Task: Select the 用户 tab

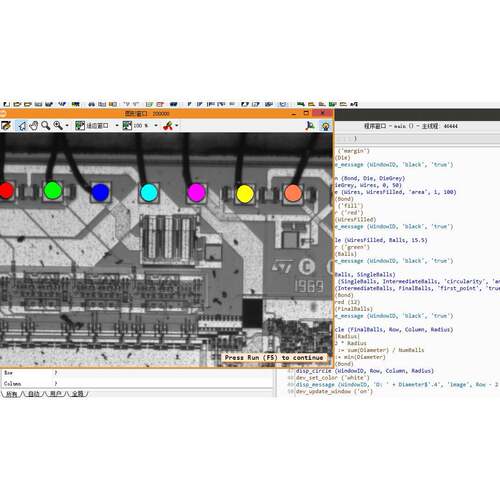Action: coord(56,394)
